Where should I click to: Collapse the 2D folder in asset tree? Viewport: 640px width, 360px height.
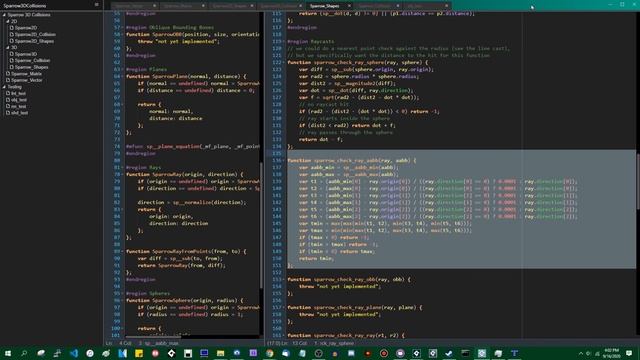(8, 21)
